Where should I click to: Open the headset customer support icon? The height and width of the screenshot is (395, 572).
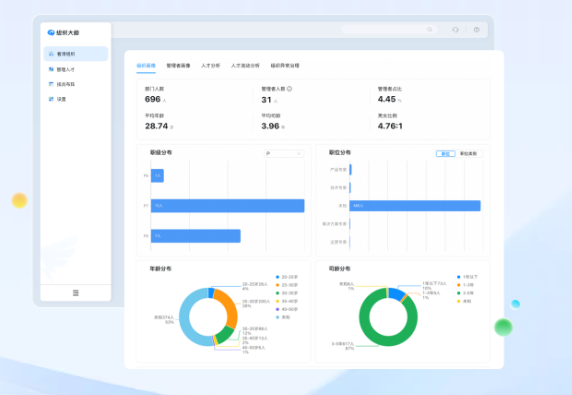click(455, 30)
